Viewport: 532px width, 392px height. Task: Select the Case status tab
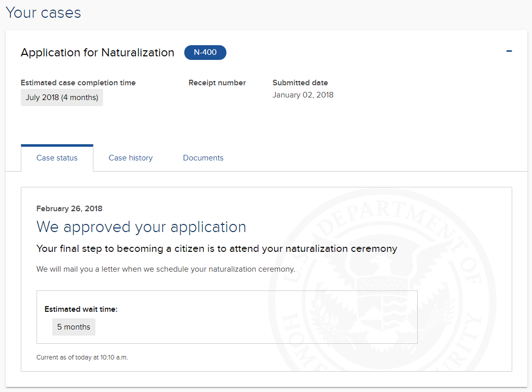pyautogui.click(x=57, y=158)
